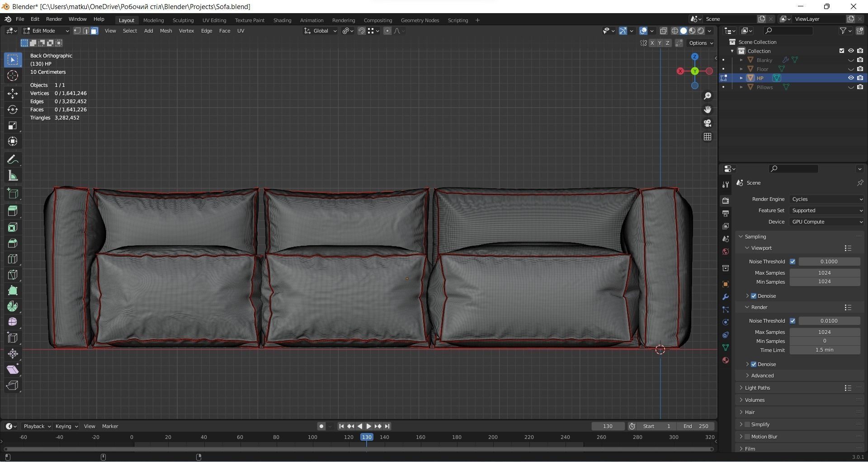This screenshot has width=868, height=462.
Task: Open the Render Engine dropdown
Action: 827,199
